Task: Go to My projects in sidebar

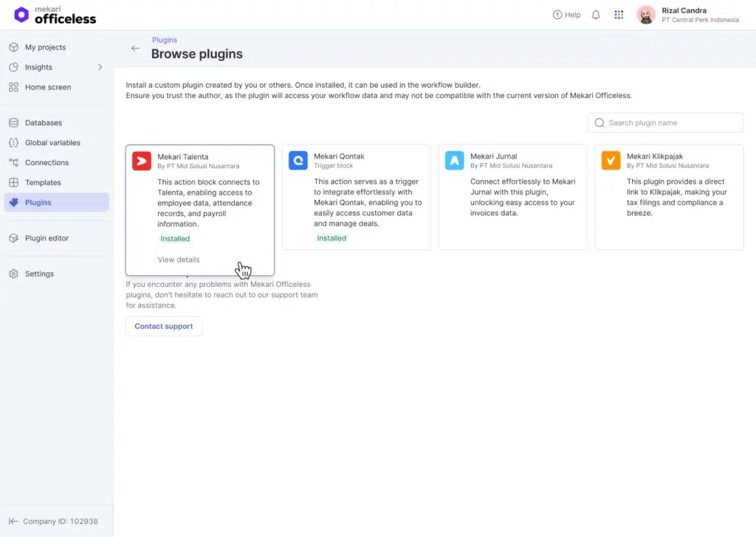Action: (x=56, y=47)
